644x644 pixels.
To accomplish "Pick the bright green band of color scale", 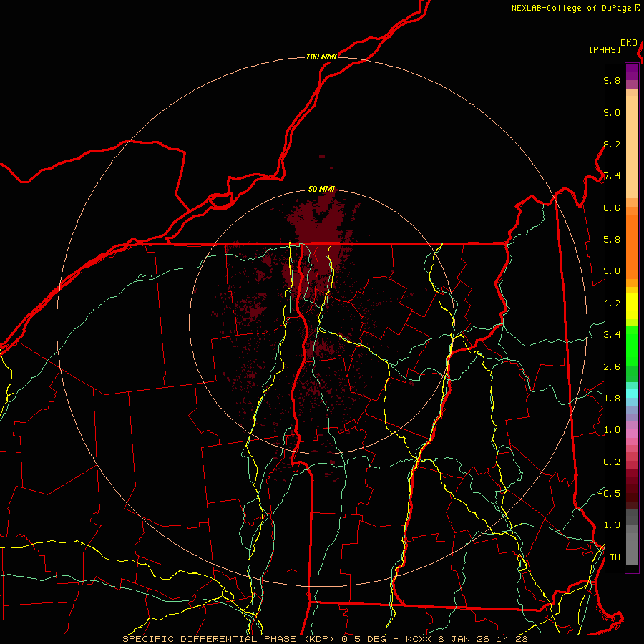I will (632, 345).
